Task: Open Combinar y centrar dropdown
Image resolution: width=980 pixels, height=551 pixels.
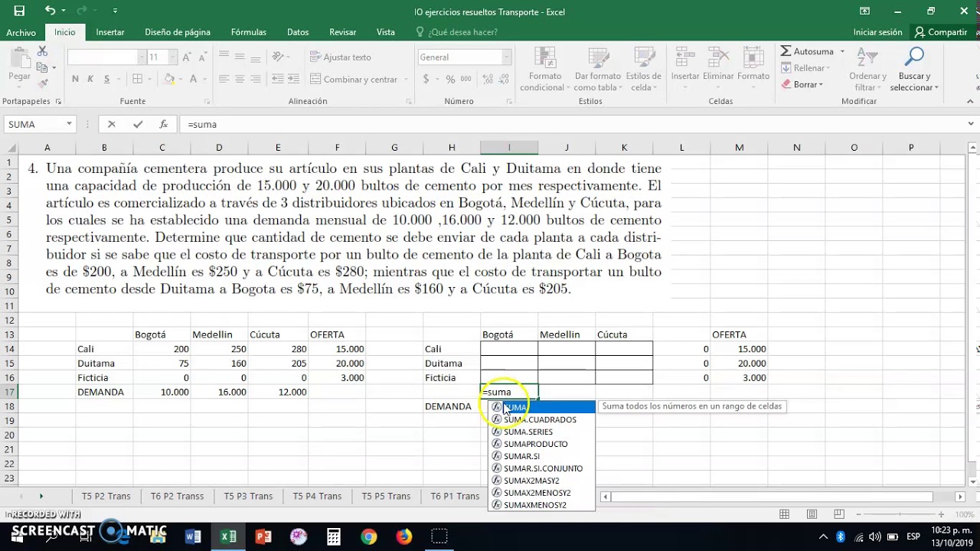Action: point(404,80)
